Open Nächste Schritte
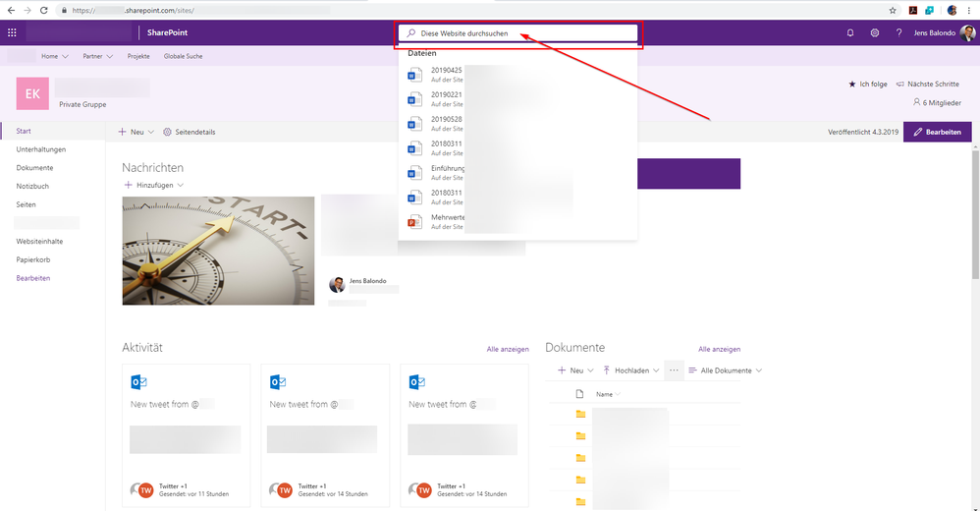The width and height of the screenshot is (980, 511). coord(928,84)
